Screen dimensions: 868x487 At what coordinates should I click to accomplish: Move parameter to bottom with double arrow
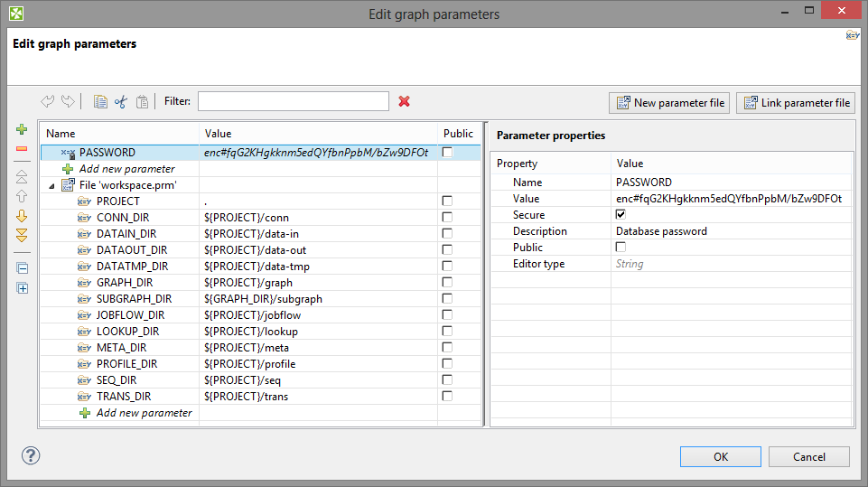click(23, 235)
